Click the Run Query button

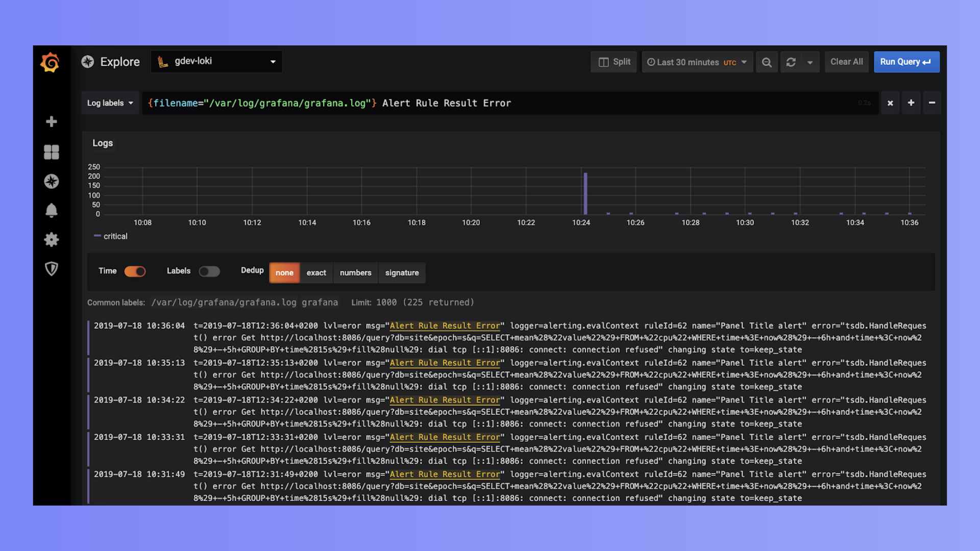point(906,62)
